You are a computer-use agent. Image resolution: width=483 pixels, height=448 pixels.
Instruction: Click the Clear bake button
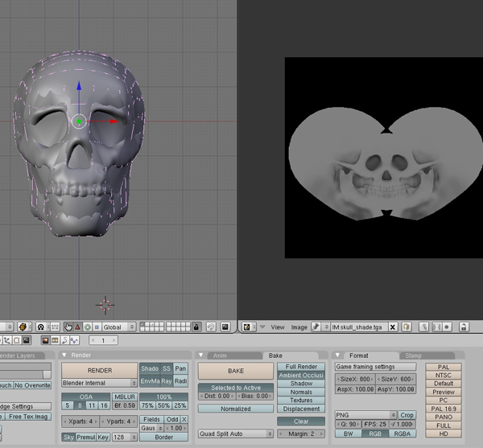(x=301, y=421)
